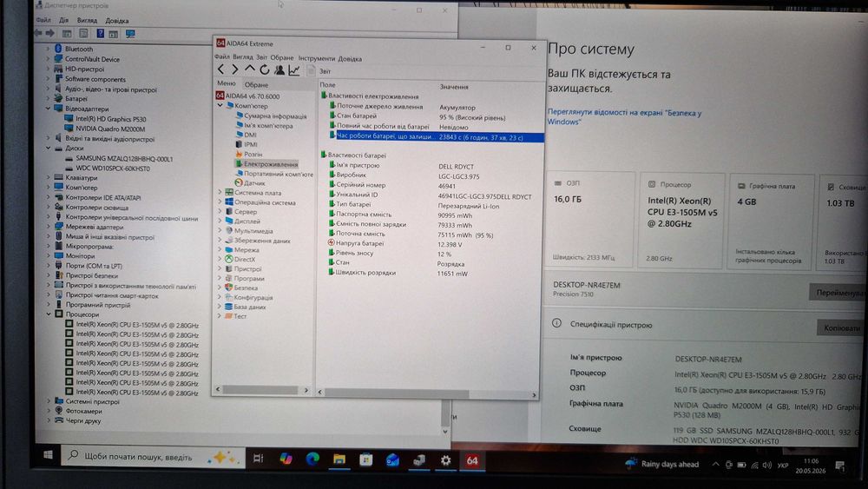Viewport: 868px width, 489px height.
Task: Select Стан батареї row
Action: (x=431, y=117)
